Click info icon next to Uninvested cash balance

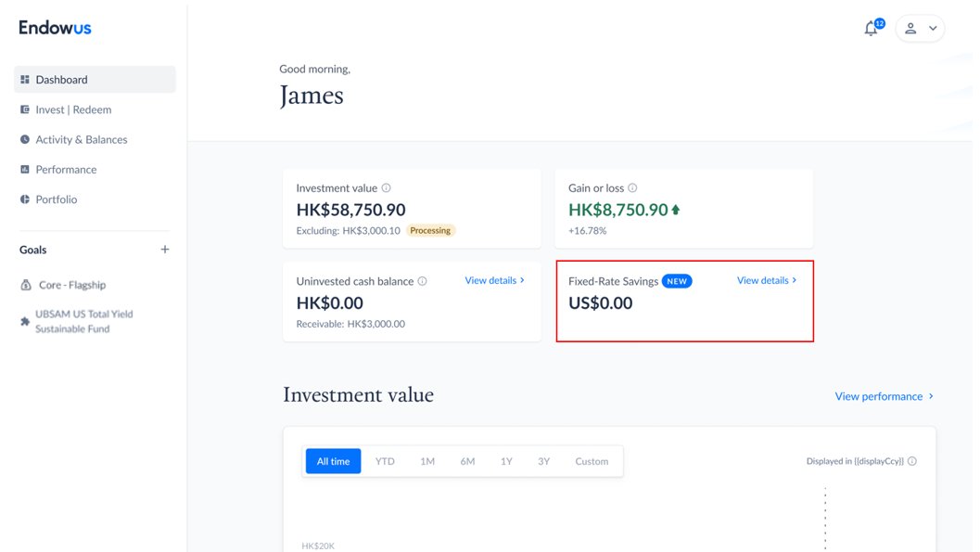(x=423, y=281)
